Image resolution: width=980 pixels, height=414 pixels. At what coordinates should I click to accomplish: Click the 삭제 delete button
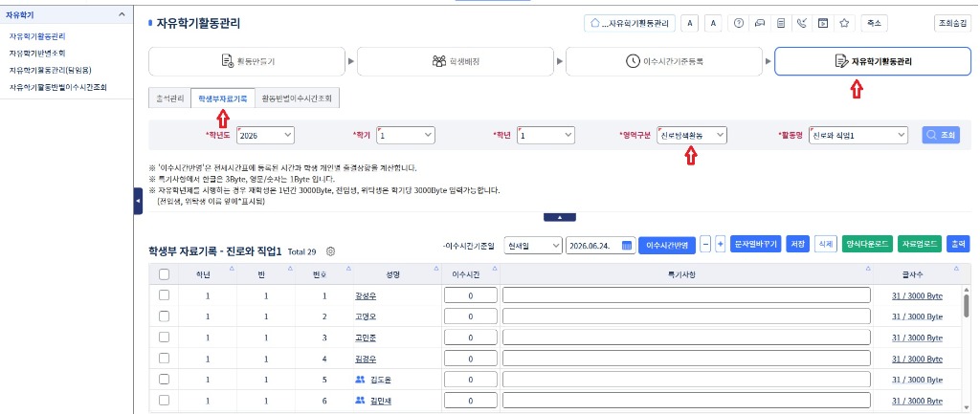[x=825, y=245]
